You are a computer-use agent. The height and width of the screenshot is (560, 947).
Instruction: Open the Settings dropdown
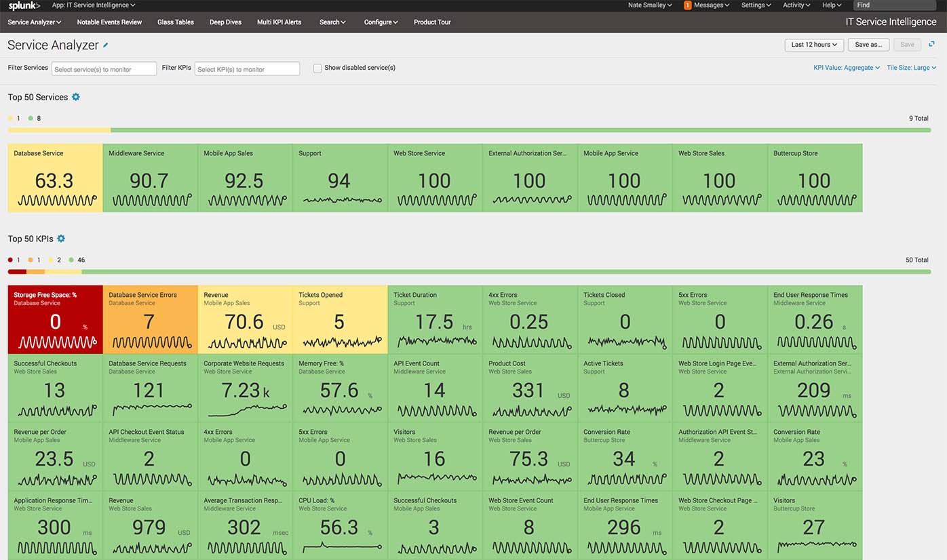click(756, 5)
